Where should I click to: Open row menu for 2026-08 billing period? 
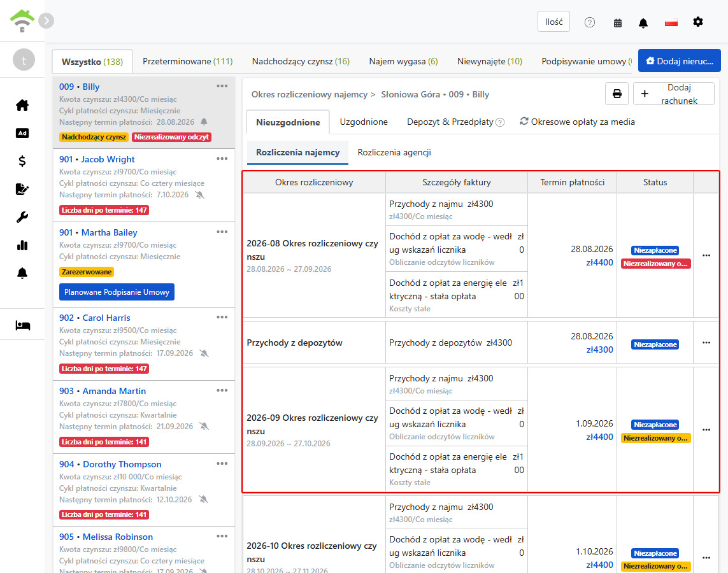click(x=706, y=256)
